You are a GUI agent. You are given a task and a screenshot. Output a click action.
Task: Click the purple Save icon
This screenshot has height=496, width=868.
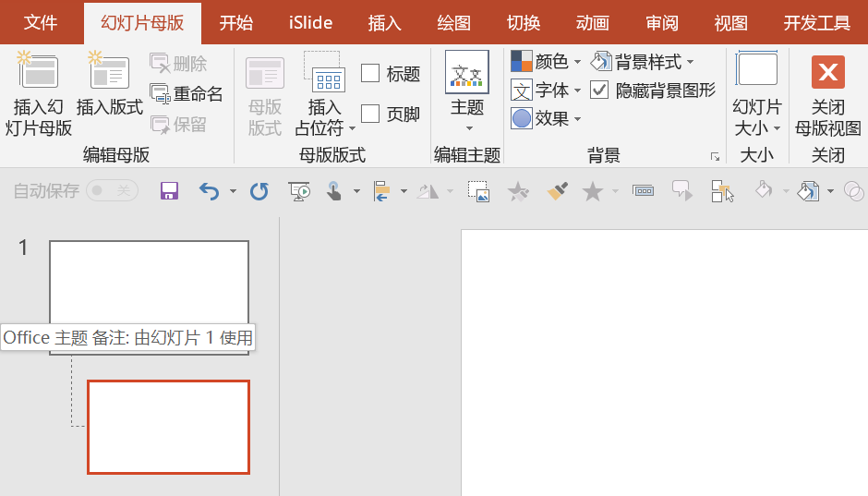coord(169,191)
